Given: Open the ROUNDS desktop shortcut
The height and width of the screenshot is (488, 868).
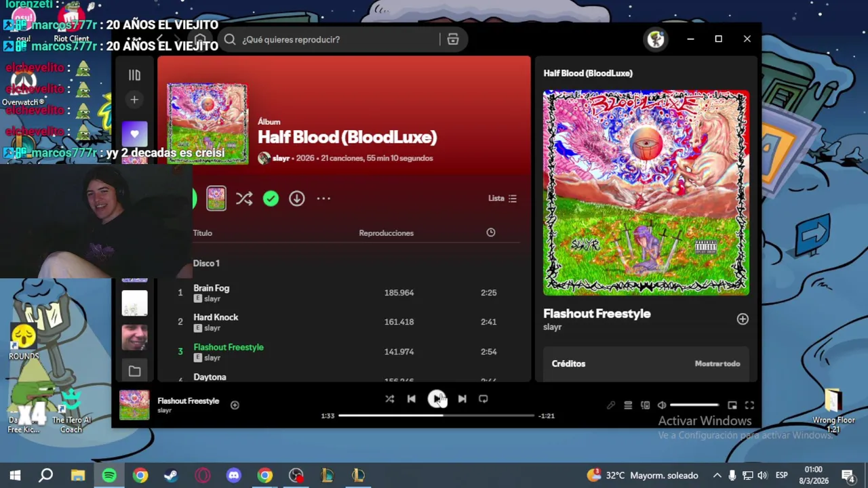Looking at the screenshot, I should pyautogui.click(x=24, y=342).
